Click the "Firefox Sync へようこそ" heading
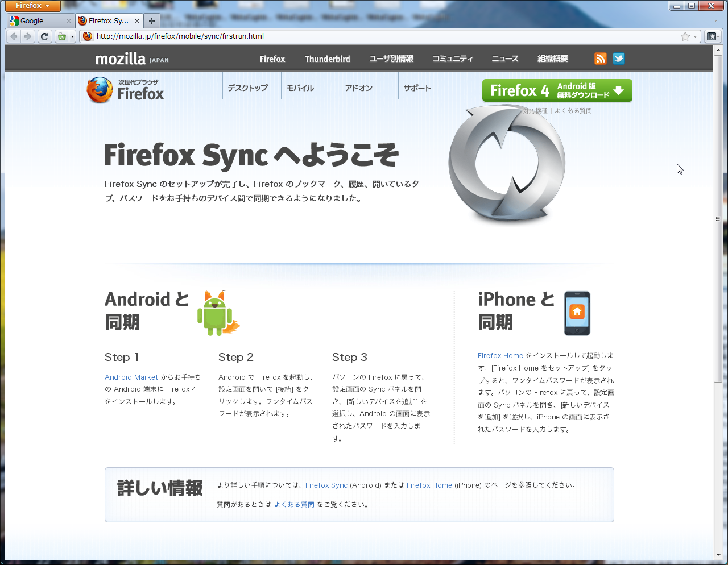The height and width of the screenshot is (565, 728). 252,155
